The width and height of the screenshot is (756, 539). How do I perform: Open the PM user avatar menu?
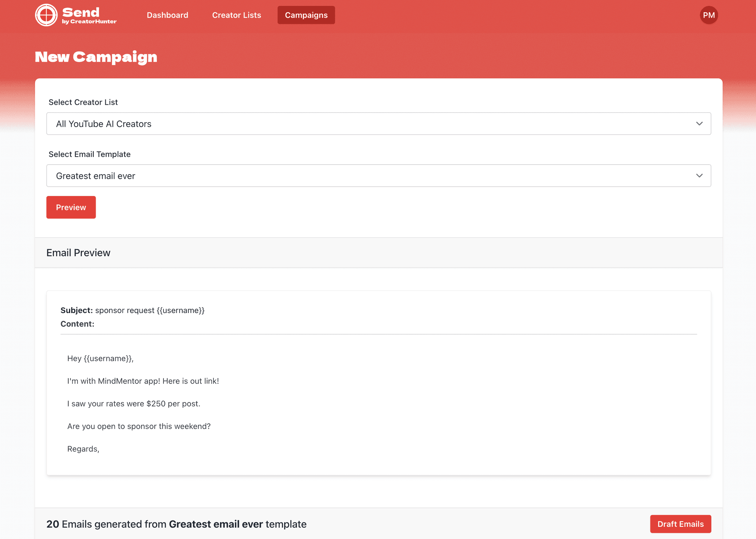708,15
